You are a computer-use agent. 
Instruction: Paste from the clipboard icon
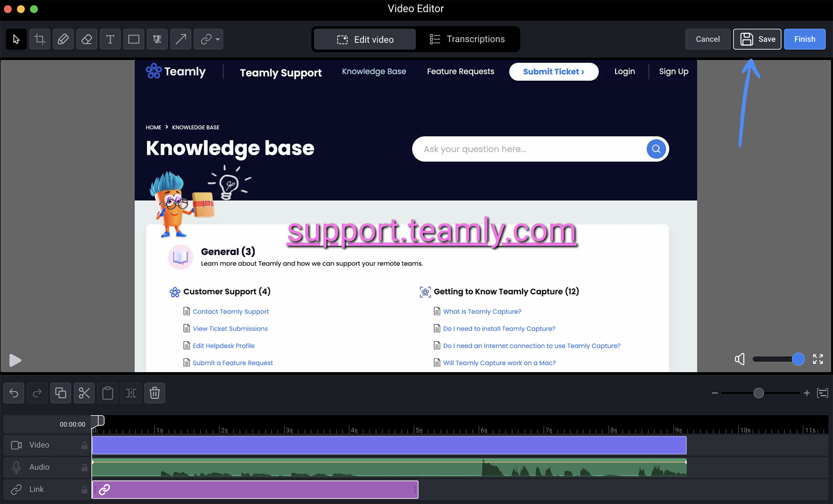[108, 393]
